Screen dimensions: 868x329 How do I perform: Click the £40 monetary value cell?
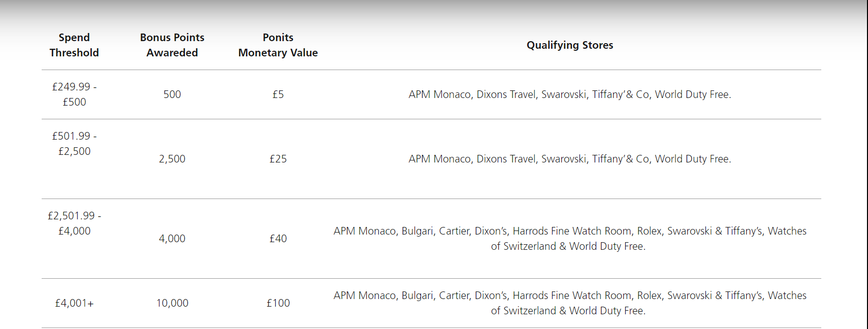click(x=278, y=239)
